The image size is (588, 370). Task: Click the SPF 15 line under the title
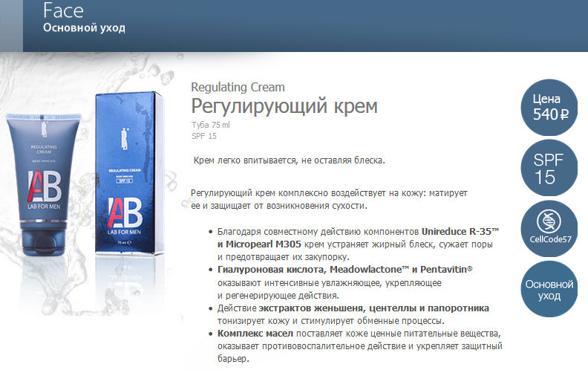pyautogui.click(x=204, y=136)
